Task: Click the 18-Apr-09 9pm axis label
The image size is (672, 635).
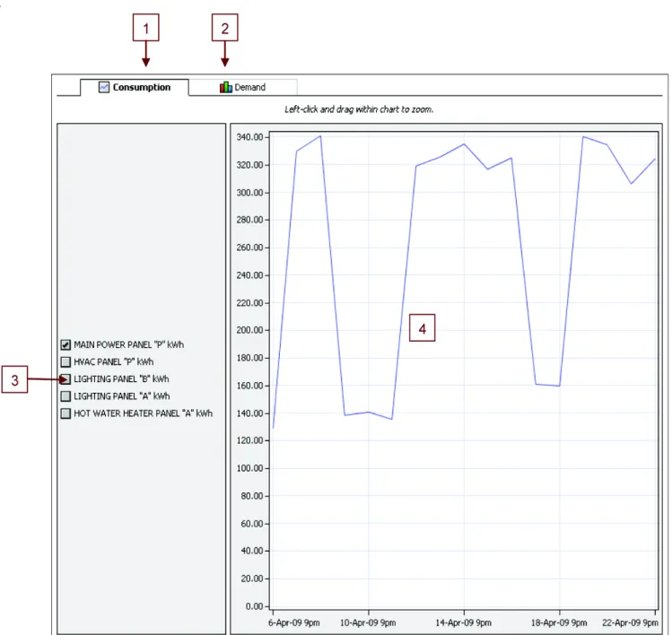Action: 559,623
